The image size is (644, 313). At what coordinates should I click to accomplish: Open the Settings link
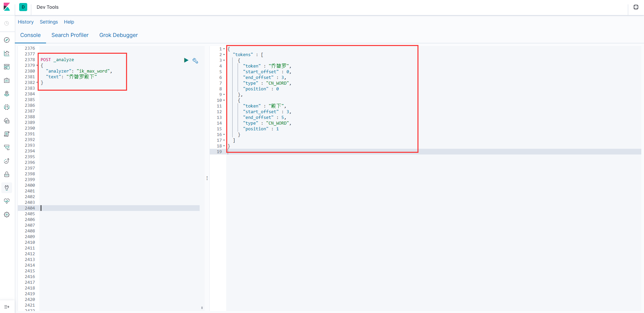49,22
